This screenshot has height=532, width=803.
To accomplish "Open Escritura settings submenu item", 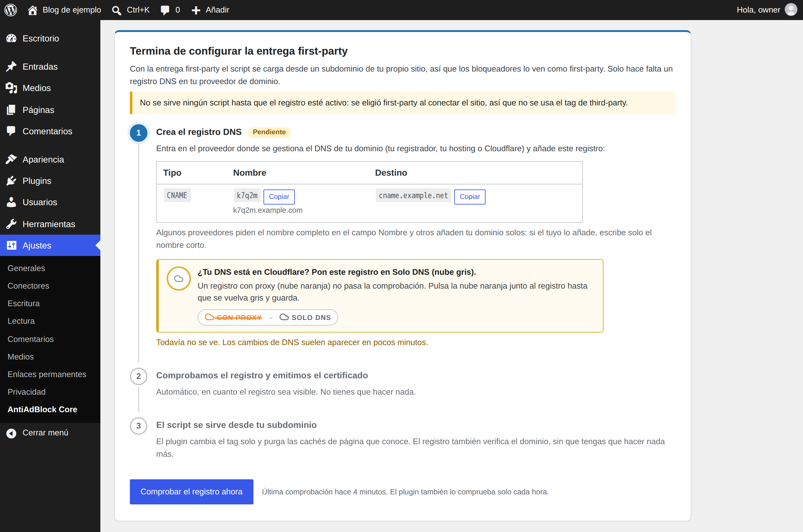I will tap(24, 303).
